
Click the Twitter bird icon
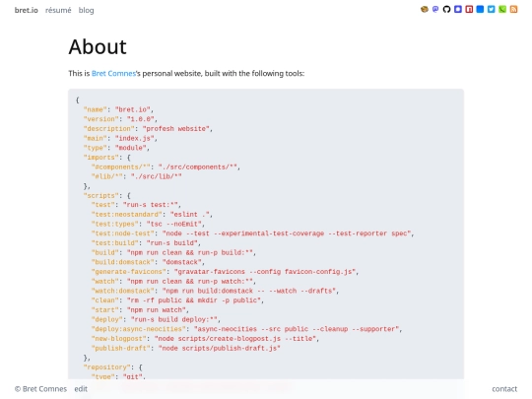pyautogui.click(x=491, y=9)
